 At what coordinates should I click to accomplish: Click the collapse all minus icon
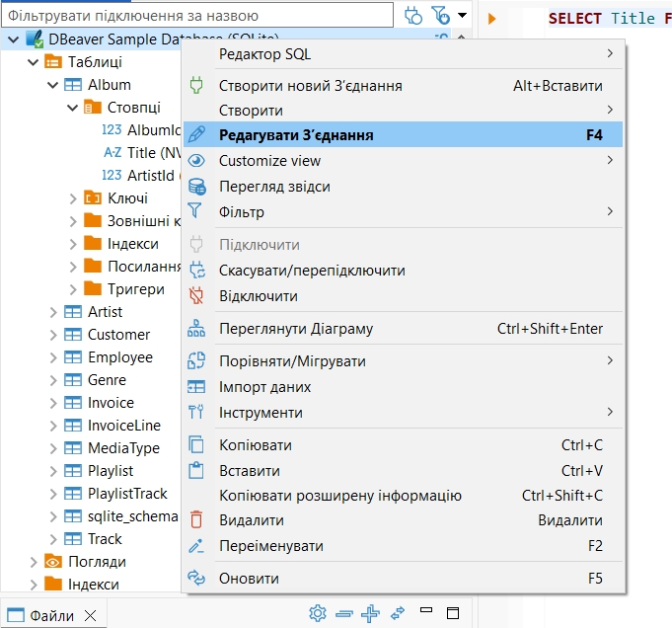click(x=344, y=614)
